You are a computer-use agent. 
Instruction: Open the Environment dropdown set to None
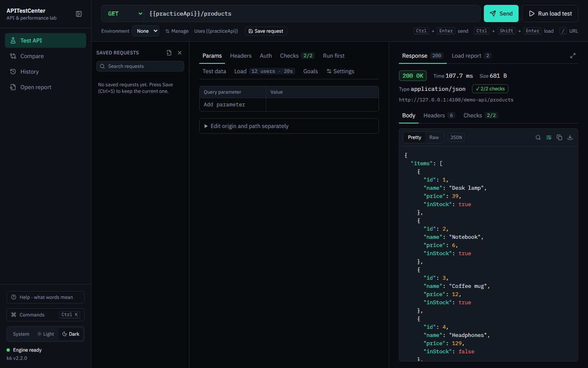(x=145, y=31)
